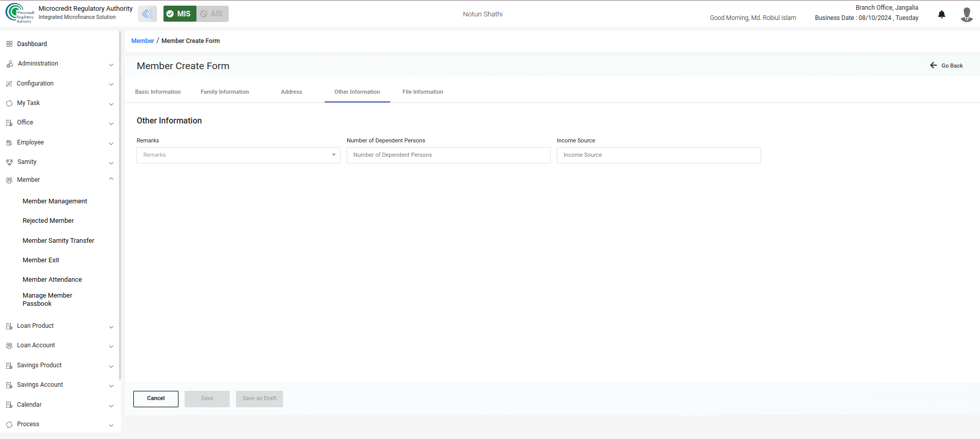
Task: Open Dashboard from sidebar
Action: point(32,44)
